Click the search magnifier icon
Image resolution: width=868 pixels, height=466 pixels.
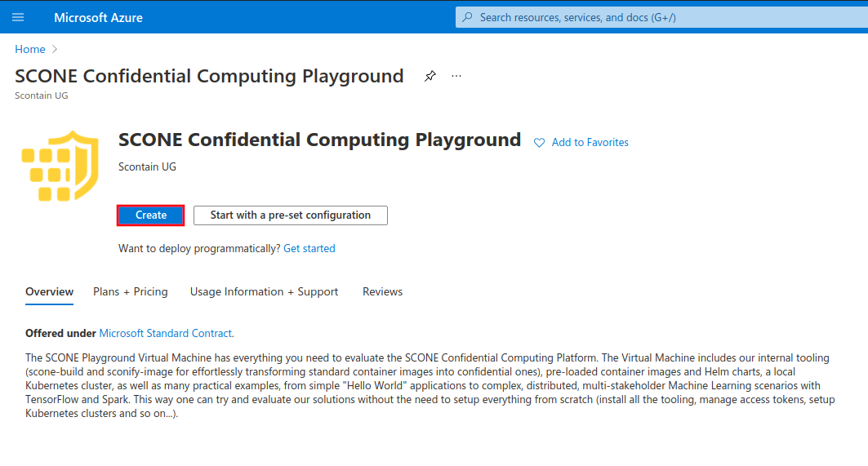coord(467,17)
